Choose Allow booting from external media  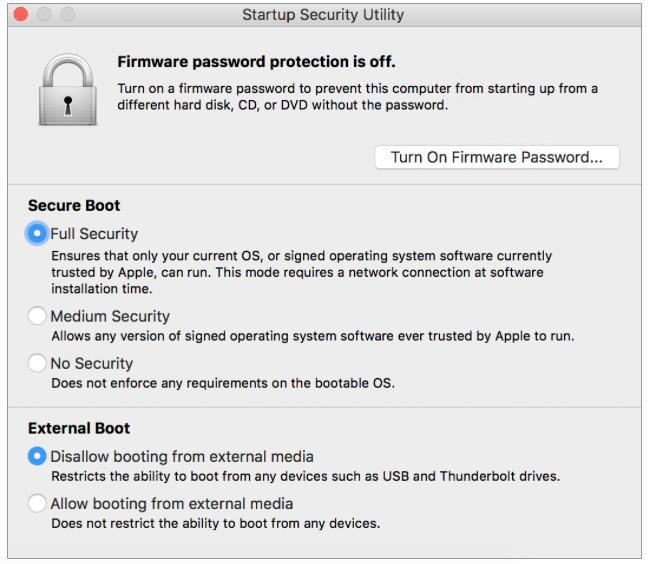(38, 503)
